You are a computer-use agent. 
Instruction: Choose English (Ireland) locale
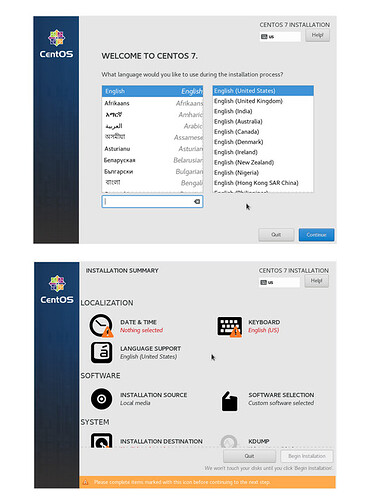coord(263,152)
